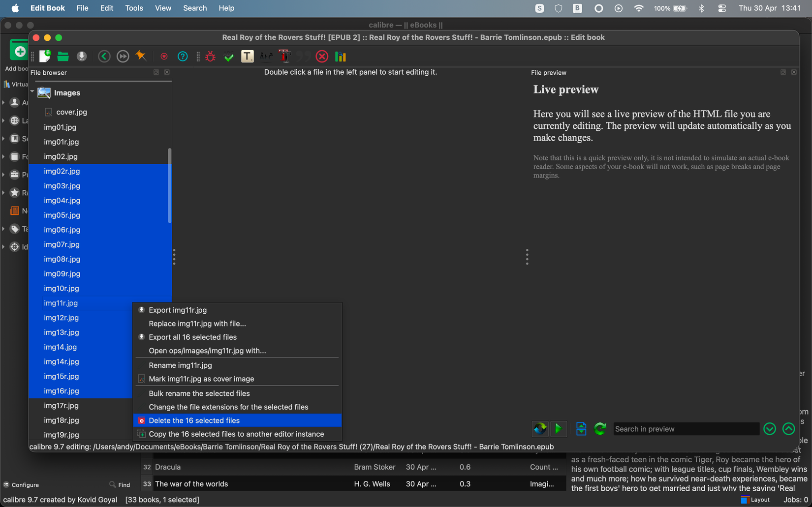Viewport: 812px width, 507px height.
Task: Choose Export all 16 selected files
Action: click(x=237, y=337)
